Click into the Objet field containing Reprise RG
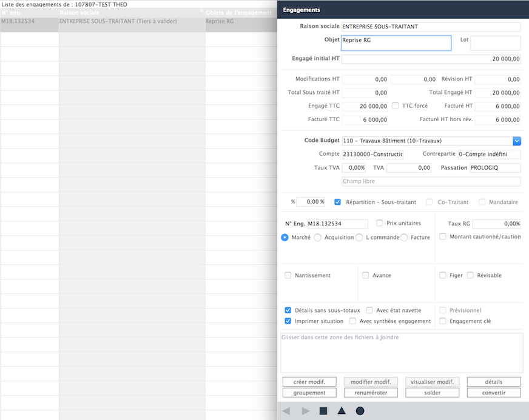The width and height of the screenshot is (529, 420). 396,43
